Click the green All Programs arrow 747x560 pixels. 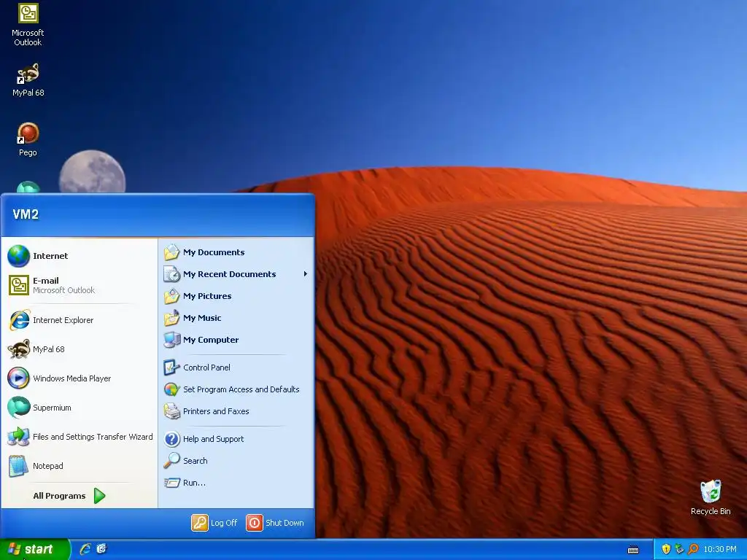pos(99,496)
